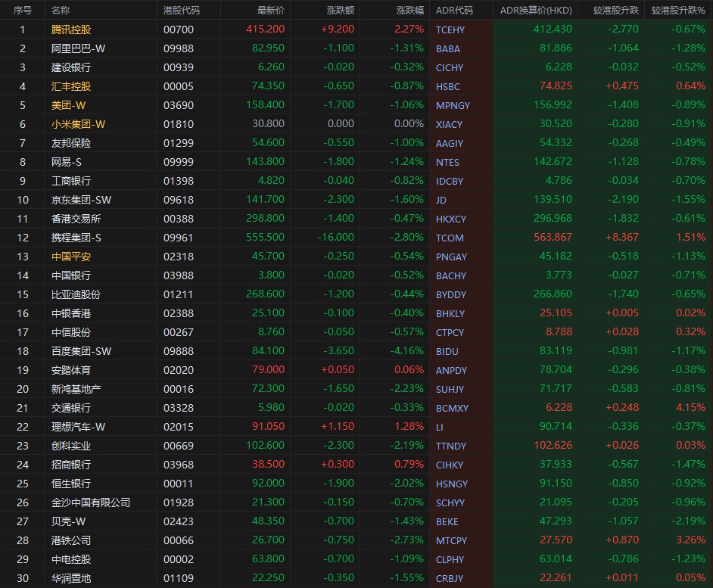The width and height of the screenshot is (713, 588).
Task: Click the -16.000 change amount
Action: 335,238
